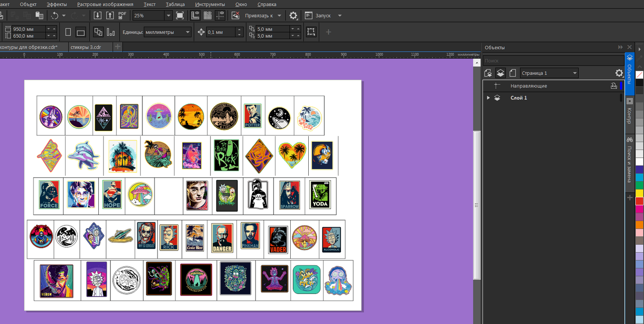Open the Растровые изображения menu
This screenshot has height=324, width=644.
click(x=106, y=4)
